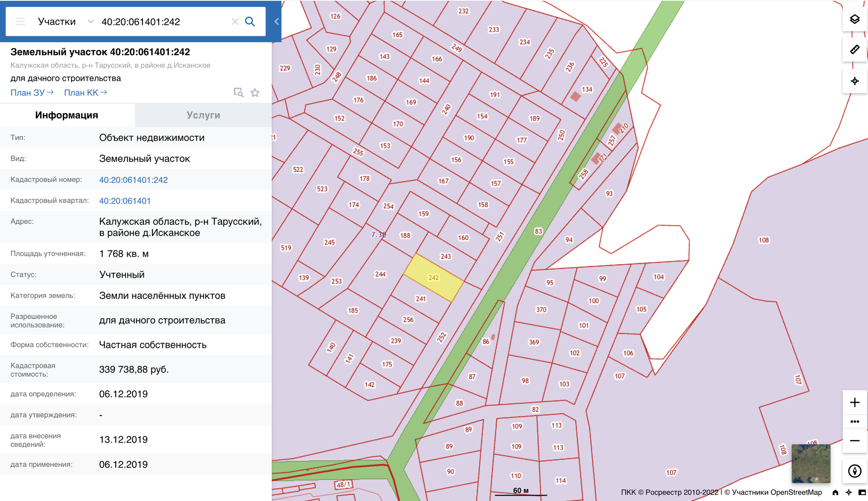Image resolution: width=868 pixels, height=501 pixels.
Task: Open zoom options three-dot button
Action: click(854, 421)
